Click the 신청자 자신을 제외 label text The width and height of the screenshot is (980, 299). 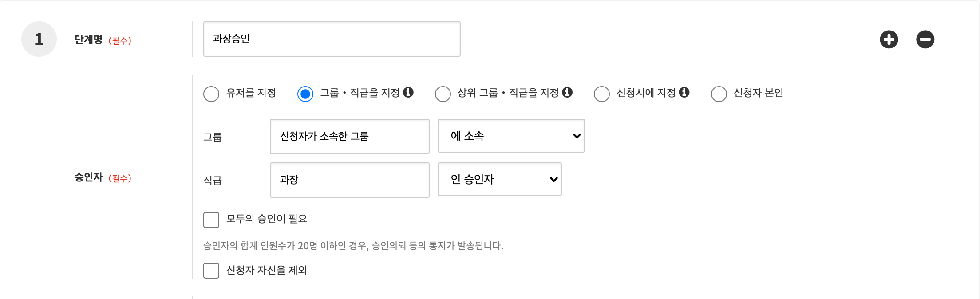coord(267,270)
